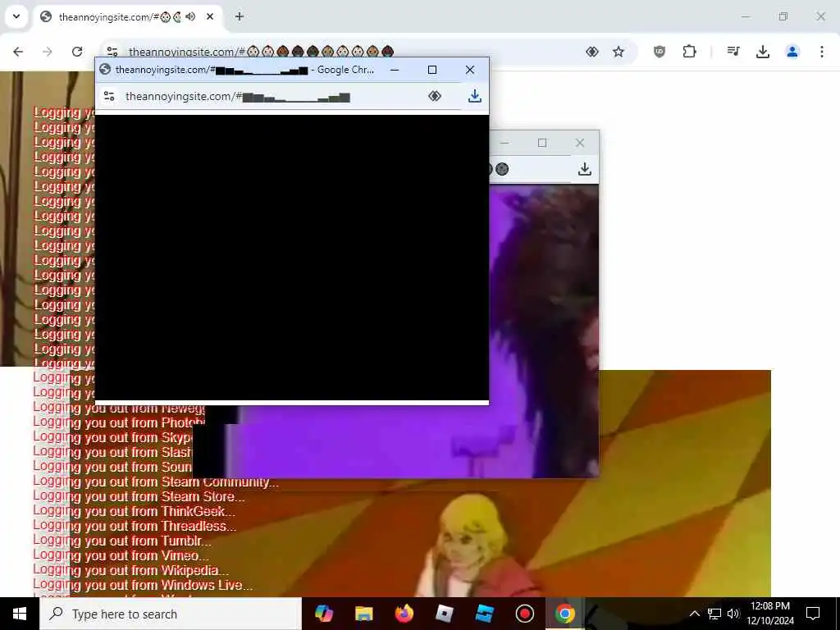Open the clock showing 12:08 PM
Image resolution: width=840 pixels, height=630 pixels.
pyautogui.click(x=770, y=614)
